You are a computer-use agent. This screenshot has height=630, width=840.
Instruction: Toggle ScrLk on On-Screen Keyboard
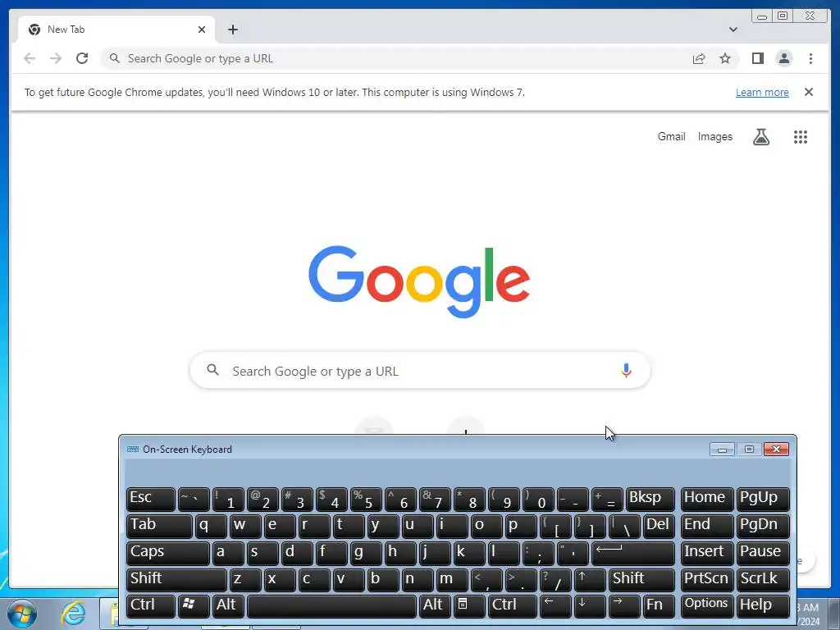tap(763, 580)
